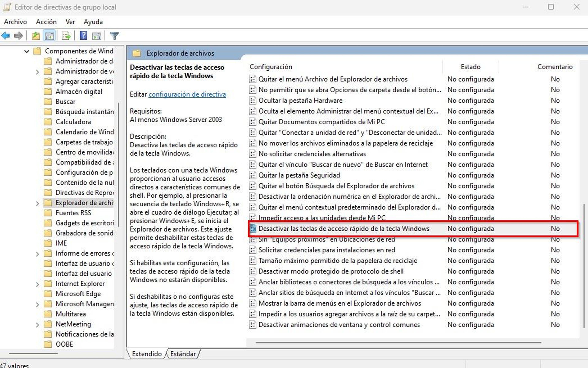The image size is (588, 368).
Task: Click the folder icon next to Fuentes RSS
Action: click(x=48, y=213)
